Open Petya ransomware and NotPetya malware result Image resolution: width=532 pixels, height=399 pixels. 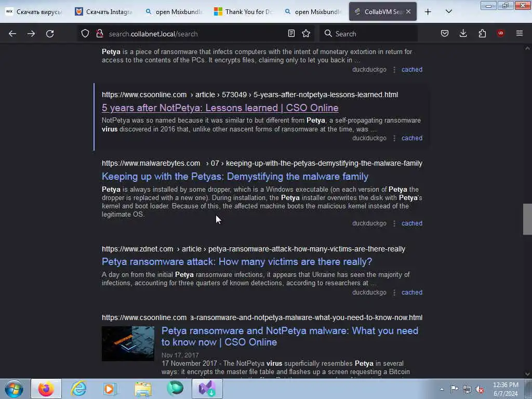point(290,336)
